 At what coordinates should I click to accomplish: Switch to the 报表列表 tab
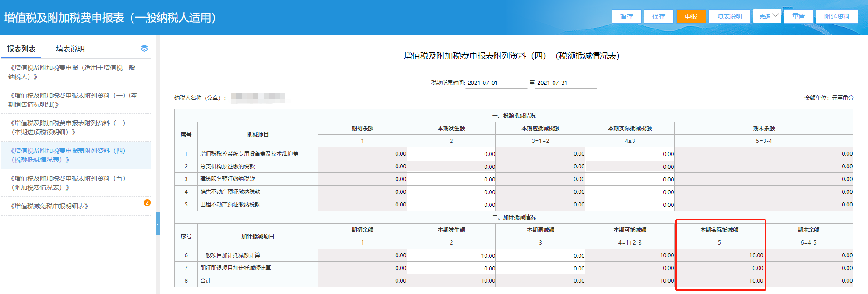tap(21, 49)
